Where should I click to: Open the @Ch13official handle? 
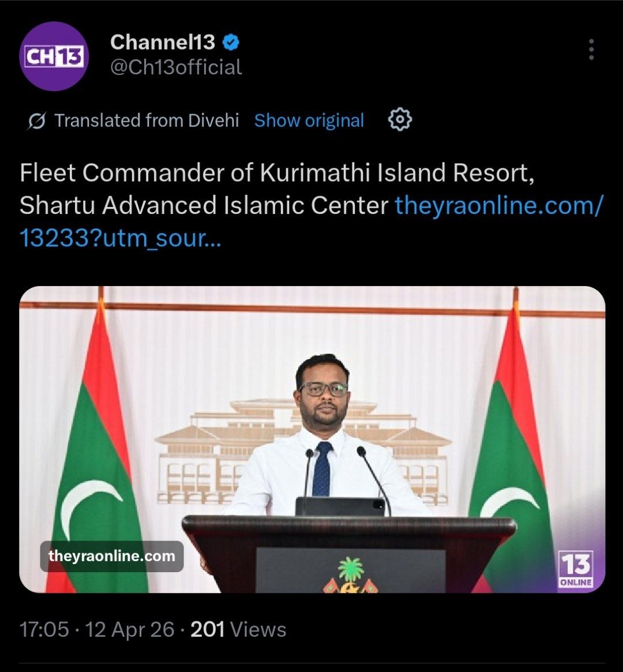[x=176, y=67]
